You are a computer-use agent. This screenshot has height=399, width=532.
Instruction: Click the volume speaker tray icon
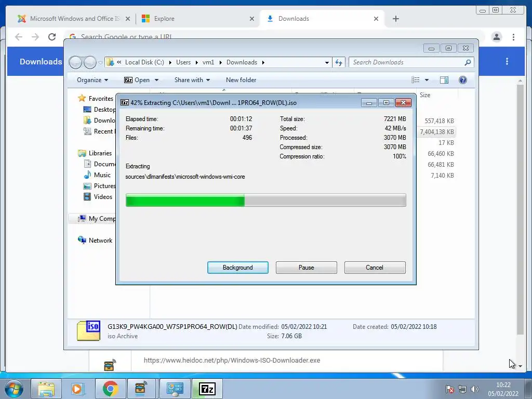[475, 389]
